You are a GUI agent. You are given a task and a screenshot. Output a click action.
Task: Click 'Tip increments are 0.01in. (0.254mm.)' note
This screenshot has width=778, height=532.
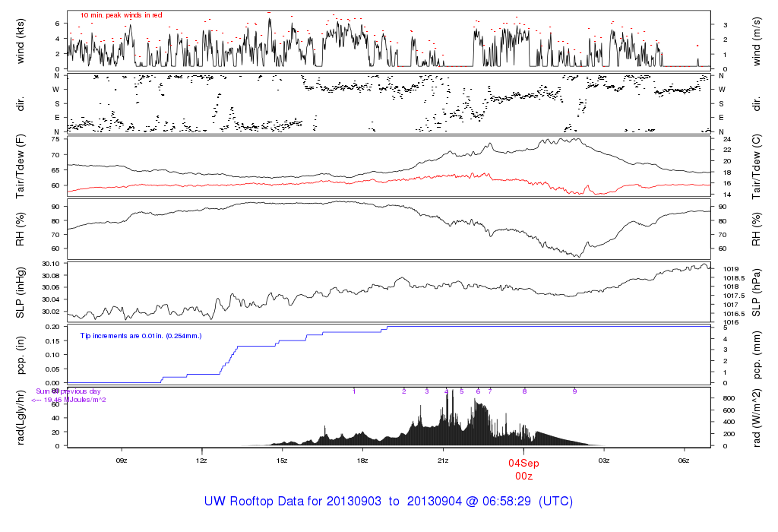tap(141, 336)
